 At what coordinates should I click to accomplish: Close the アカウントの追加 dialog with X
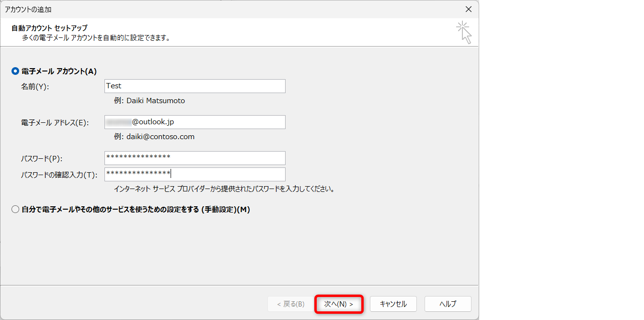tap(468, 9)
